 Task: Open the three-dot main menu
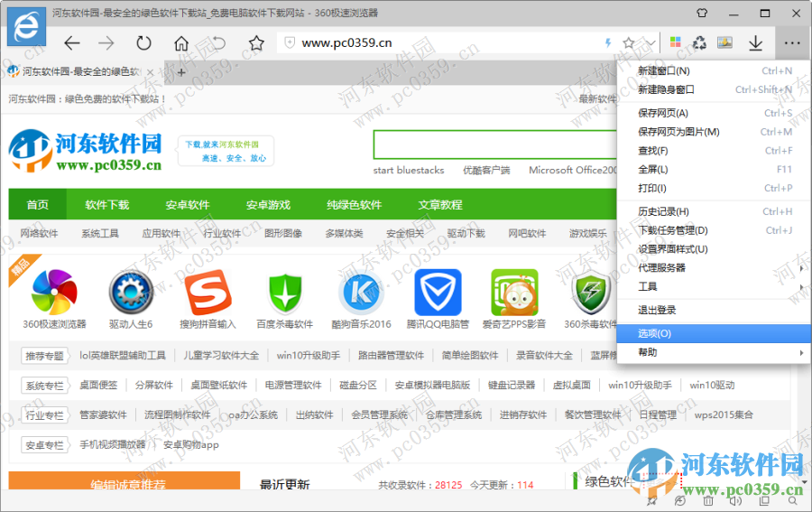tap(792, 43)
